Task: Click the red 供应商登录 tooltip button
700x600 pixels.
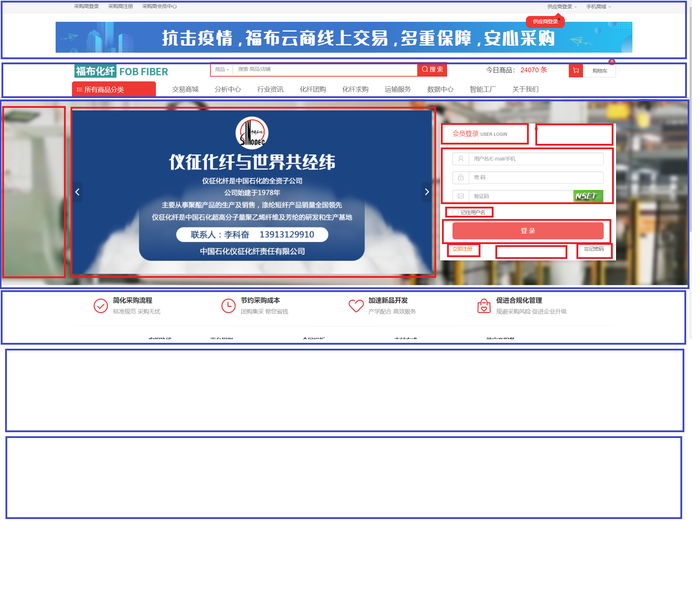Action: pyautogui.click(x=545, y=22)
